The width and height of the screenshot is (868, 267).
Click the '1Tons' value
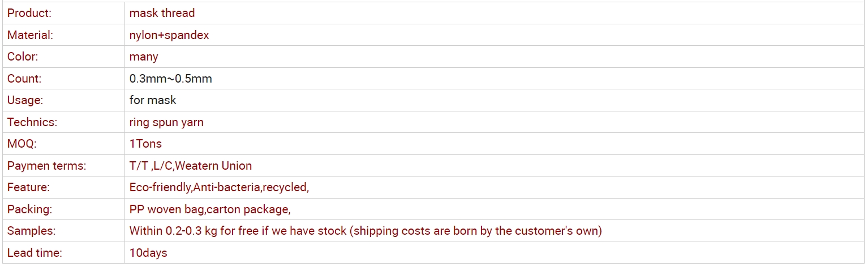pyautogui.click(x=145, y=144)
